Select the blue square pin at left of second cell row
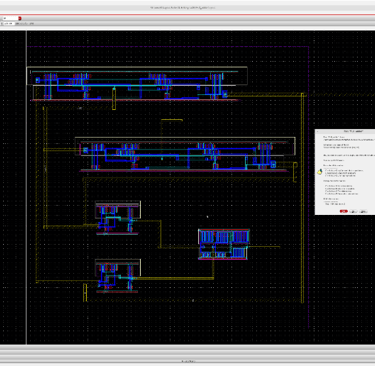Viewport: 375px width, 366px height. click(85, 150)
